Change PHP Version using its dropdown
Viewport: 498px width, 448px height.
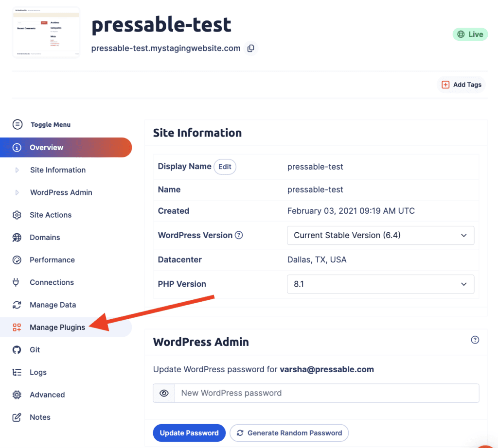pos(380,284)
